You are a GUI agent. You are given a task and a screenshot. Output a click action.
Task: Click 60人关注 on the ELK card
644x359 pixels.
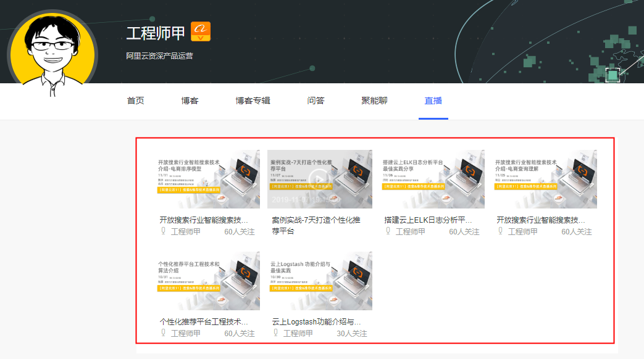[464, 232]
